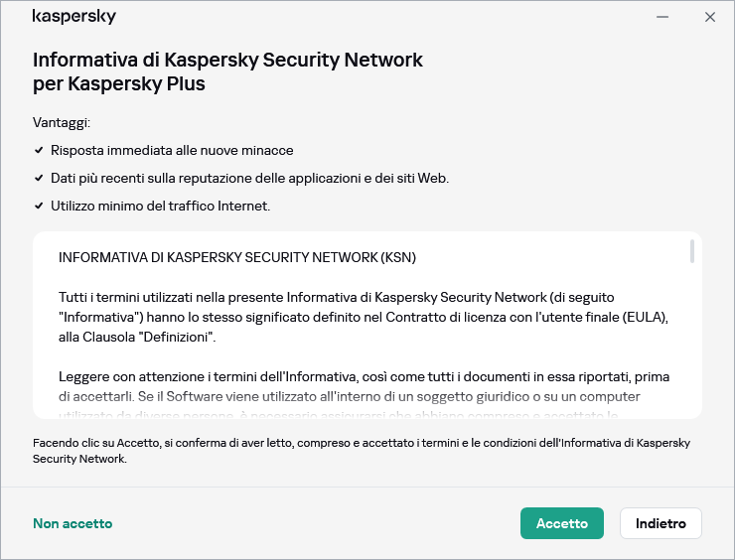Decline with the Non accetto link

(73, 523)
